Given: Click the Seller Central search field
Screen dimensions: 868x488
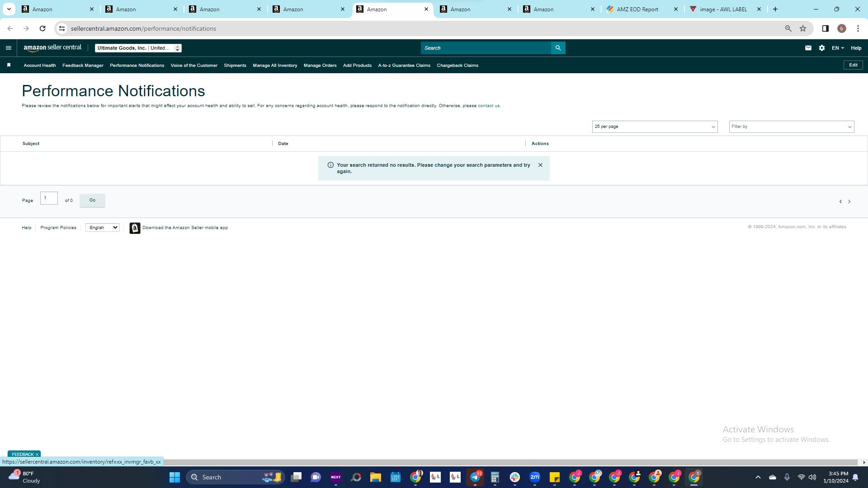Looking at the screenshot, I should (x=486, y=48).
